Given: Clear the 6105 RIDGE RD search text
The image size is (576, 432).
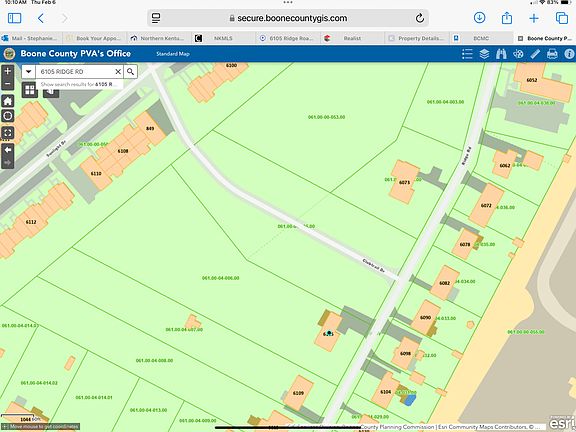Looking at the screenshot, I should (118, 72).
